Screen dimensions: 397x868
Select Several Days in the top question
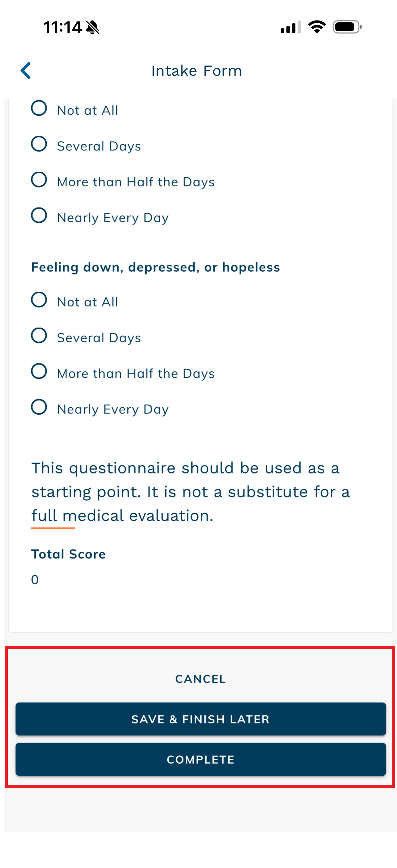click(39, 144)
